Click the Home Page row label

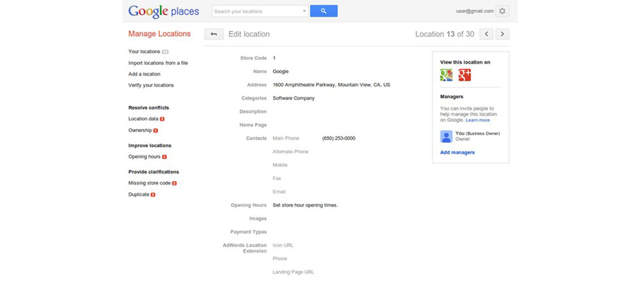point(253,125)
